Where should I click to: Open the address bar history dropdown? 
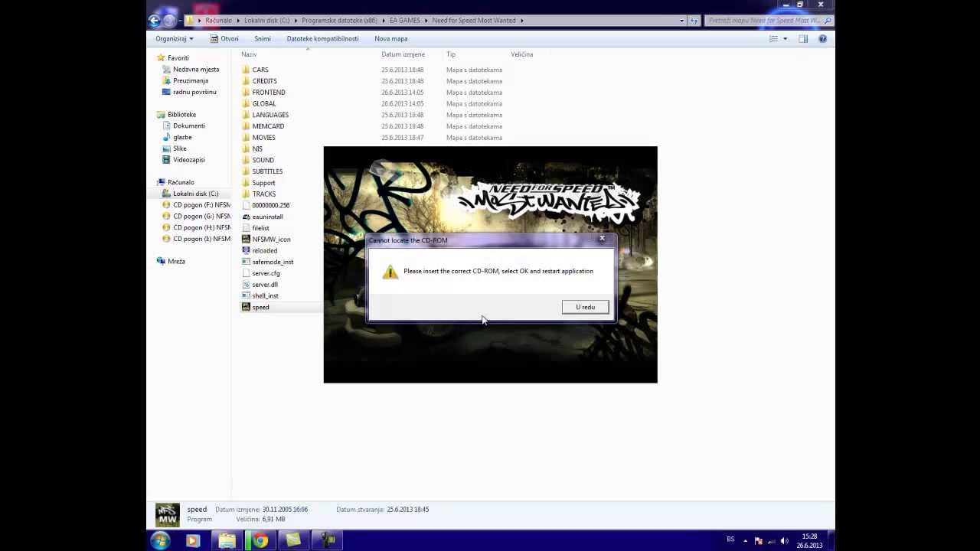[x=681, y=21]
